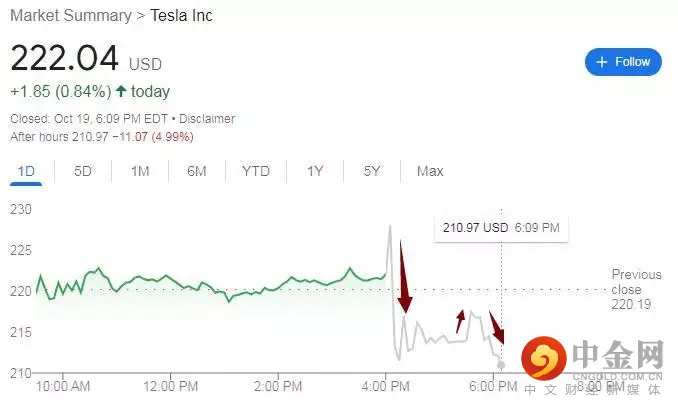
Task: Click the small red up arrow on chart
Action: (x=460, y=320)
